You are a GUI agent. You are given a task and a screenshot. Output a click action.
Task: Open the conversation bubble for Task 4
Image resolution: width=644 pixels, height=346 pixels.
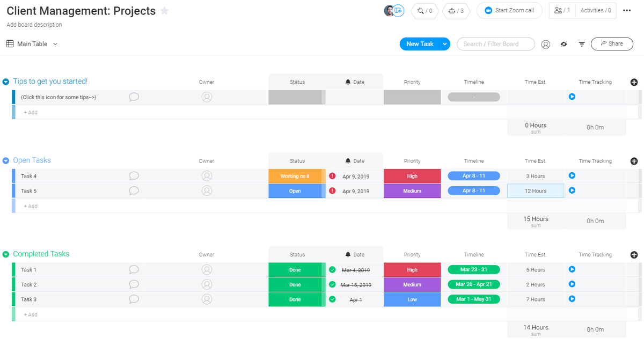(x=134, y=176)
